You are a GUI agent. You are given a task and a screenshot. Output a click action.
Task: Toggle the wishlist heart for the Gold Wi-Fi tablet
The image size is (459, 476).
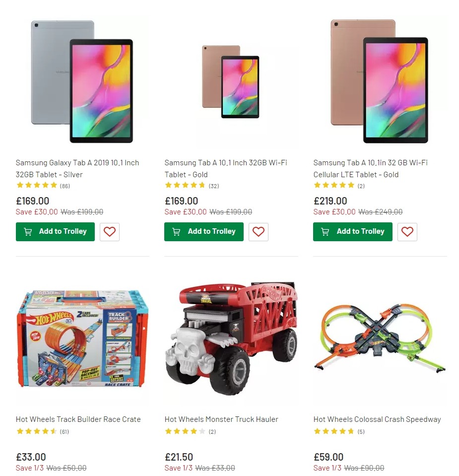coord(258,231)
